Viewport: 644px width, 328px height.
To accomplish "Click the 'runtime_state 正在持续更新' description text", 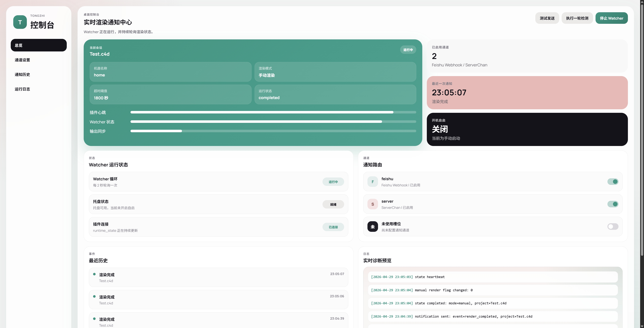I will pos(115,231).
